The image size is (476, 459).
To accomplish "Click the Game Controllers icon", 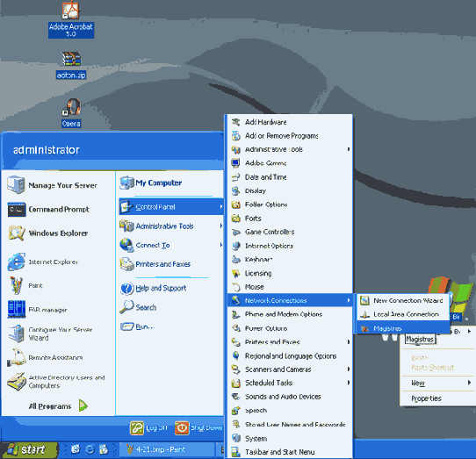I will pos(236,232).
